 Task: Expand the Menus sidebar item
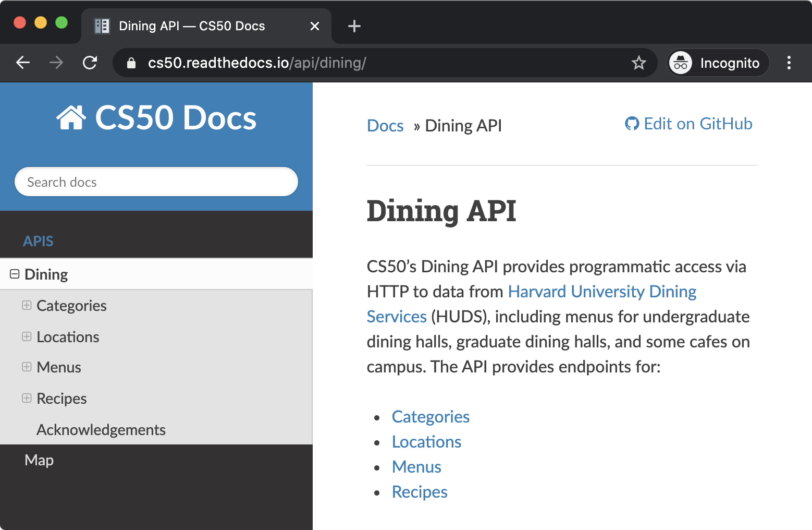coord(27,367)
